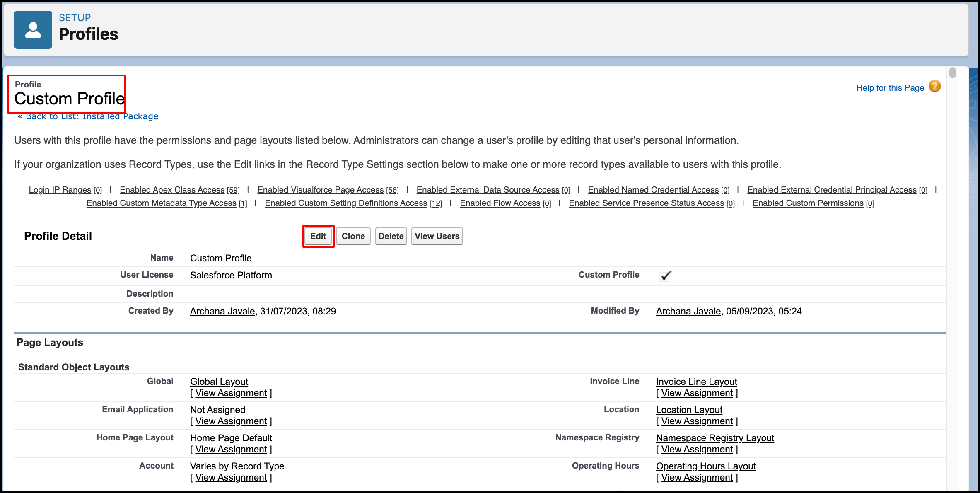The width and height of the screenshot is (980, 493).
Task: Open Help for this Page link
Action: point(890,88)
